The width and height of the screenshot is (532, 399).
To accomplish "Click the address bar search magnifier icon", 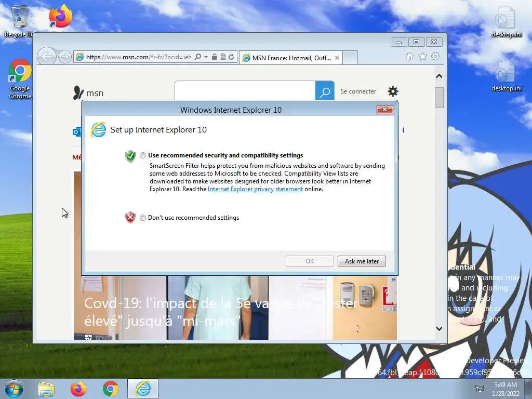I will pyautogui.click(x=198, y=57).
